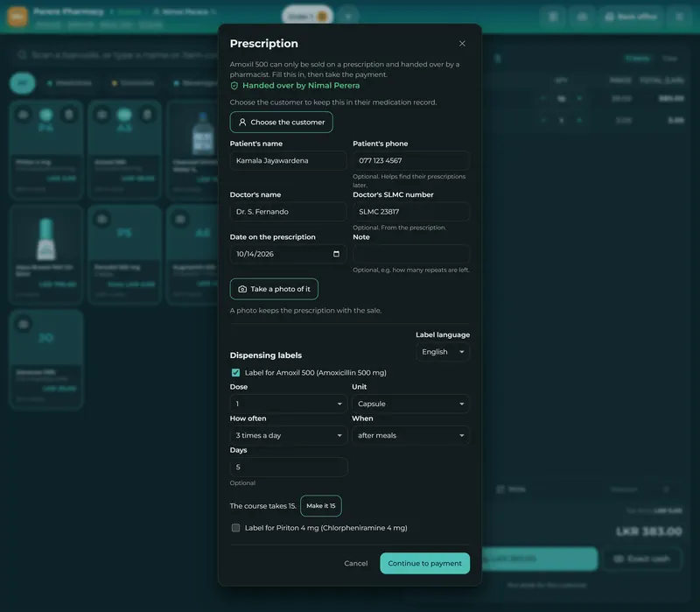The width and height of the screenshot is (700, 612).
Task: Click the empty Note field
Action: click(x=411, y=254)
